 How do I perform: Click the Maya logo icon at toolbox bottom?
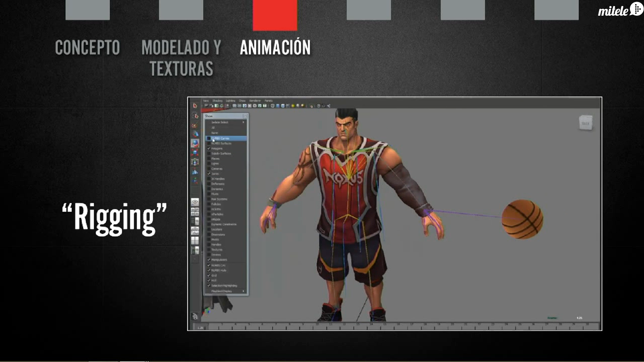(x=195, y=317)
